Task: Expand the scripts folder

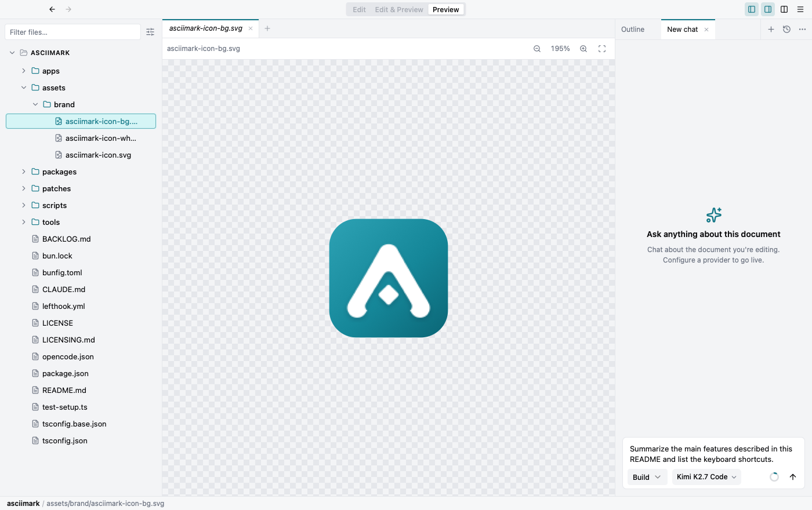Action: (24, 205)
